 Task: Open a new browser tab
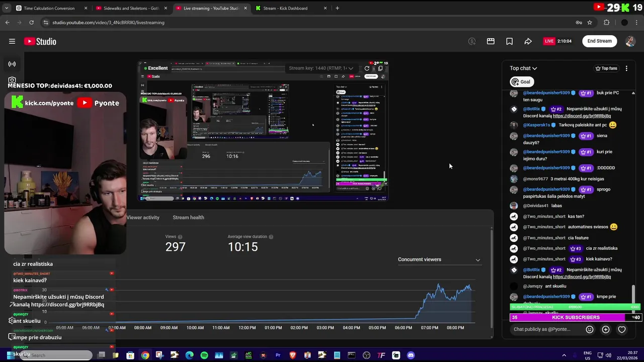tap(337, 8)
